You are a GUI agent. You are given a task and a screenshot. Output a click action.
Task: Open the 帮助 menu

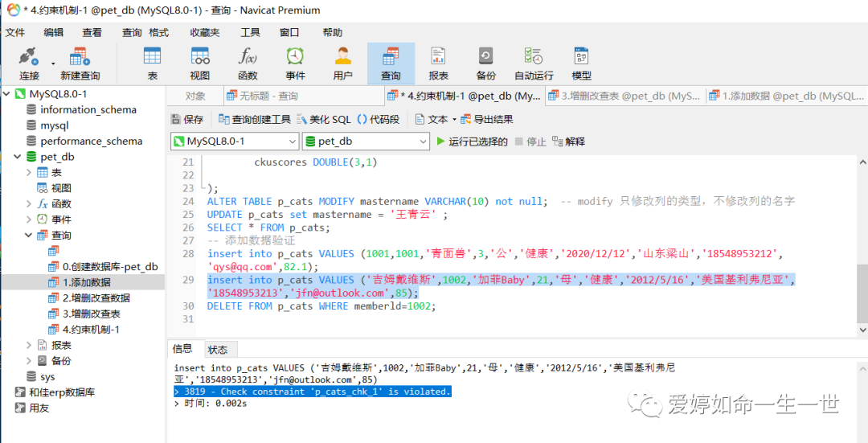pyautogui.click(x=333, y=33)
